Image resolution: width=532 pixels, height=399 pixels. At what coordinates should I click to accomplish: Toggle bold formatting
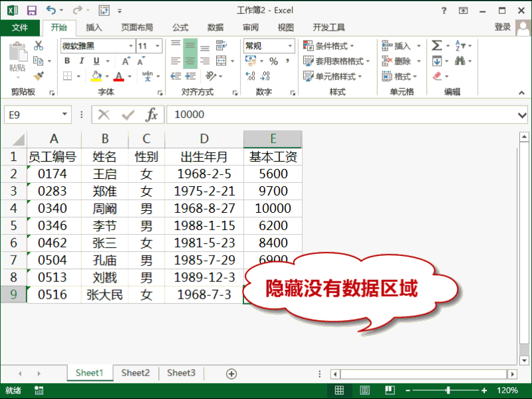[67, 61]
